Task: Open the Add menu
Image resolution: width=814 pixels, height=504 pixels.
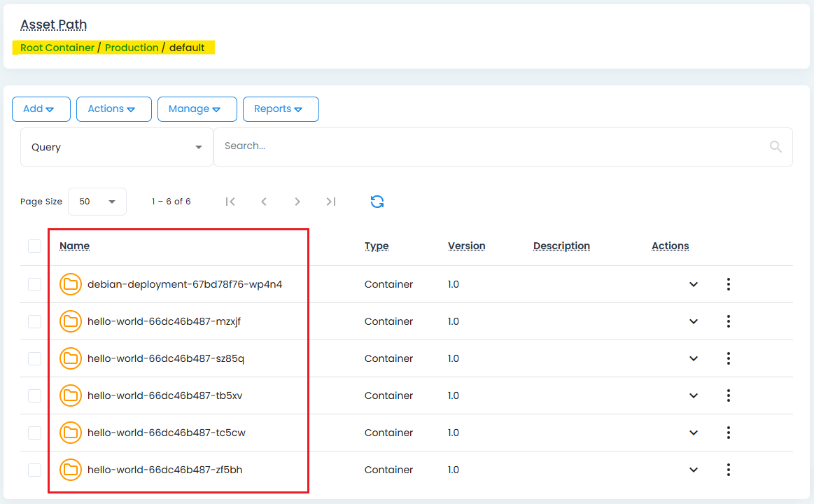Action: click(41, 109)
